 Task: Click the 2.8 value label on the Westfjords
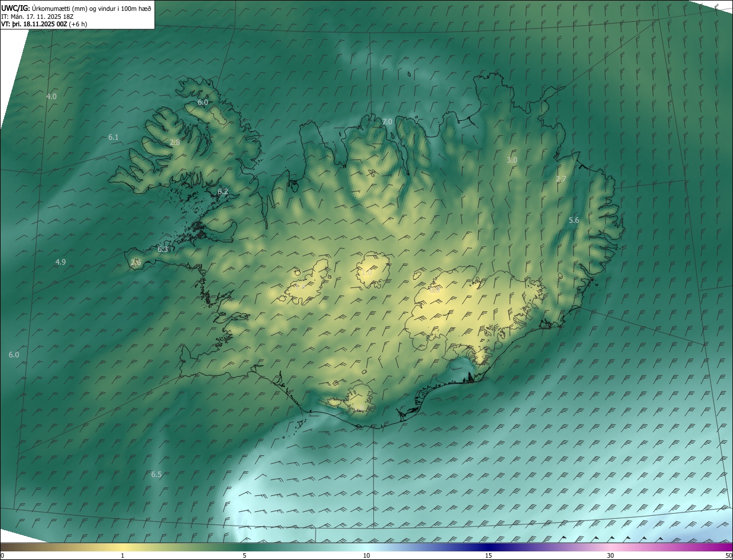pos(175,142)
